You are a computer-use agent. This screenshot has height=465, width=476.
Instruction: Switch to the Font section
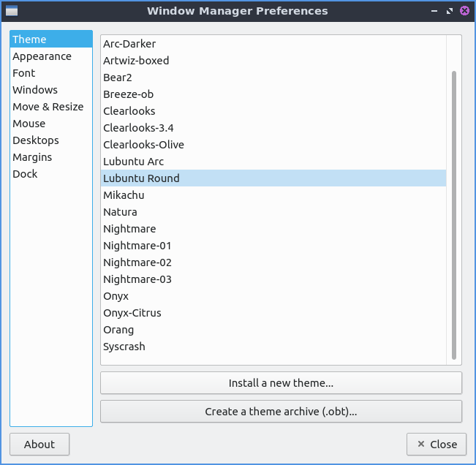23,73
